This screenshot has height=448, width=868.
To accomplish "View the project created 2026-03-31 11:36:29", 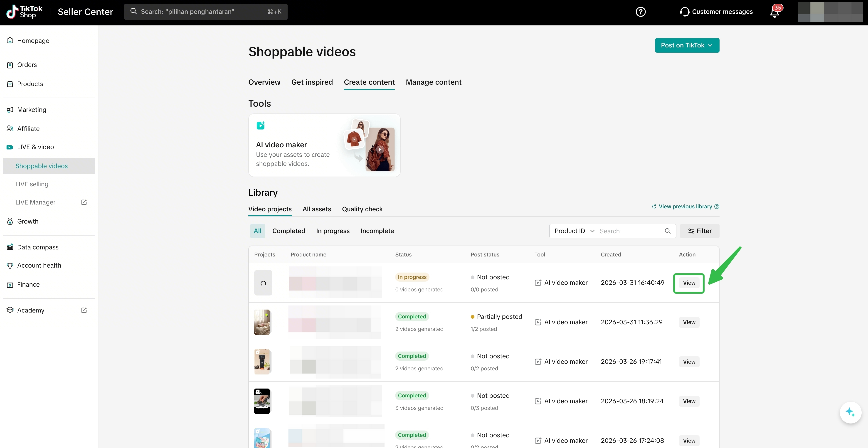I will pos(689,322).
